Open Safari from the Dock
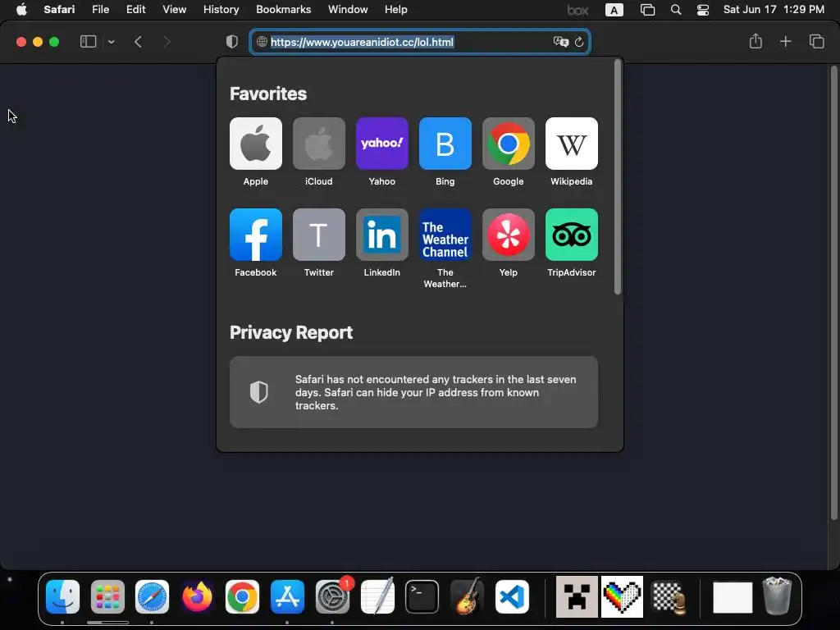 152,597
